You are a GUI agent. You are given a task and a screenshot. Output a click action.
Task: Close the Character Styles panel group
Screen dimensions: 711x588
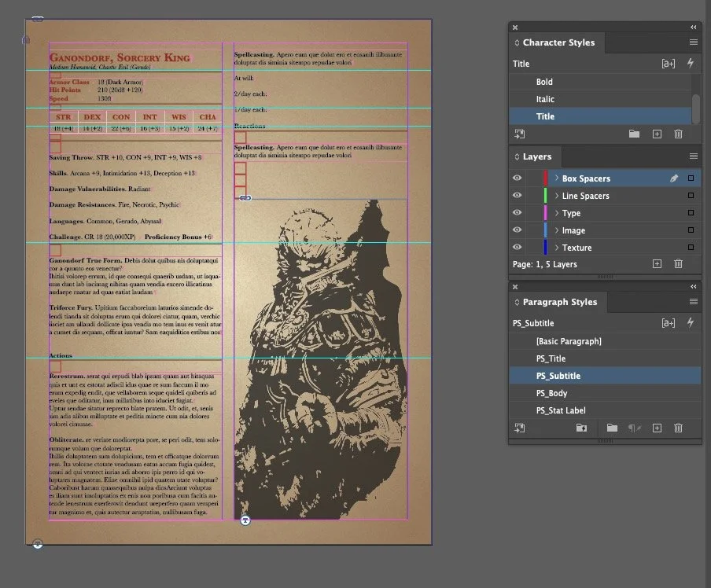(515, 28)
